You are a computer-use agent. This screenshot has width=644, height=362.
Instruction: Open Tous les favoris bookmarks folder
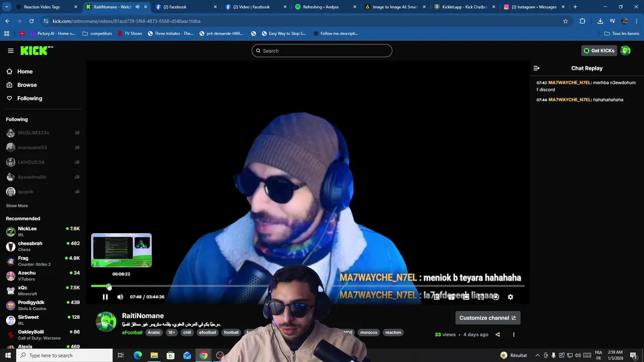tap(622, 34)
